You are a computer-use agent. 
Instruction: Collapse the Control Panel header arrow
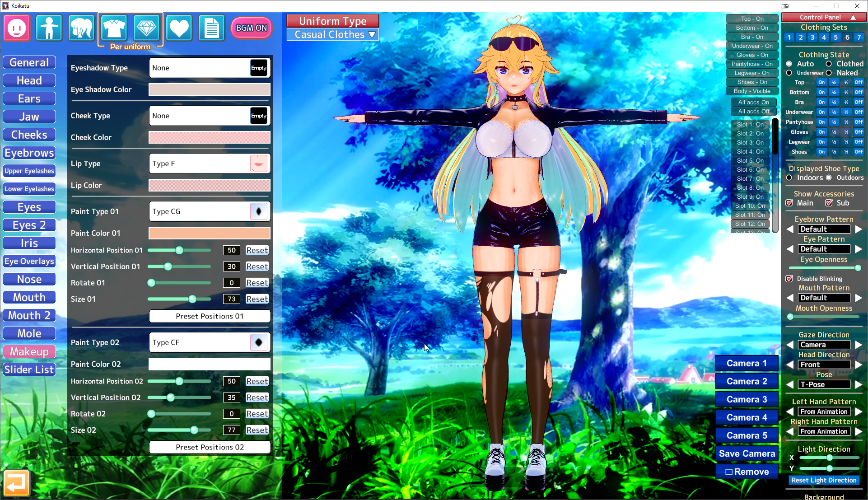coord(853,17)
